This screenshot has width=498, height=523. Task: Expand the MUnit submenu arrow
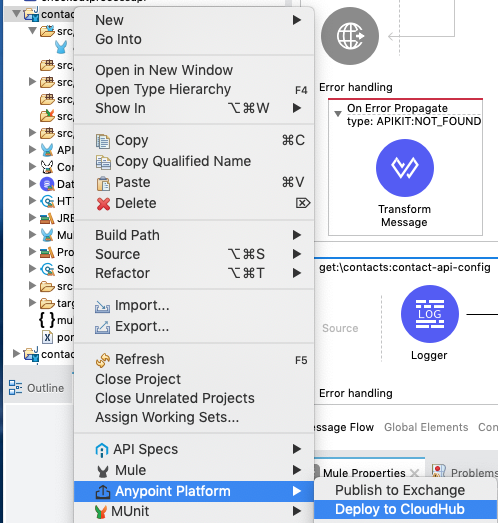(x=297, y=511)
